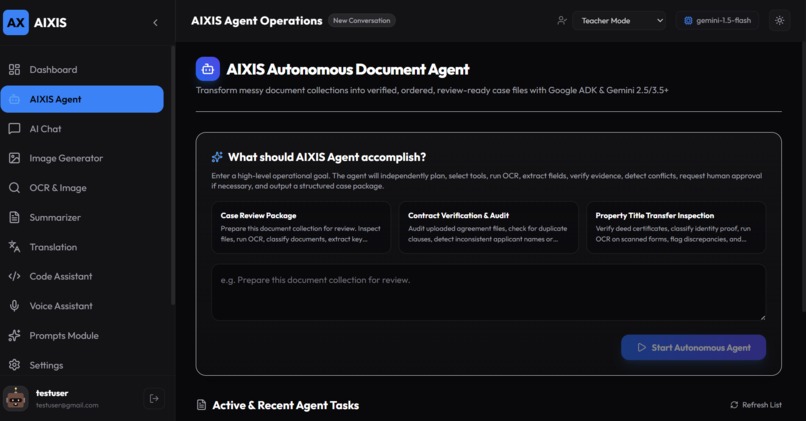
Task: Click the Image Generator picture icon
Action: point(14,158)
